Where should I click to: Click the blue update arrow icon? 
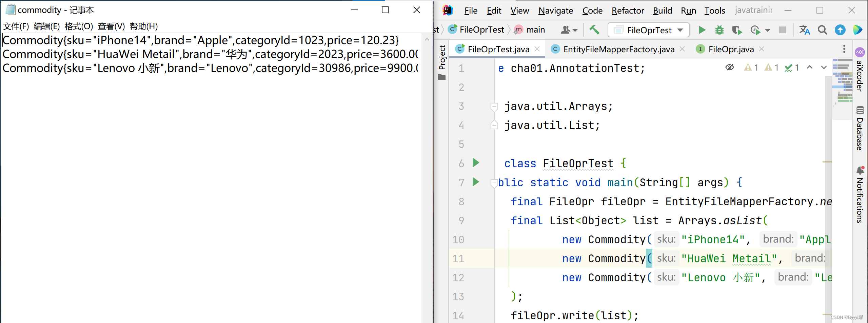coord(840,30)
